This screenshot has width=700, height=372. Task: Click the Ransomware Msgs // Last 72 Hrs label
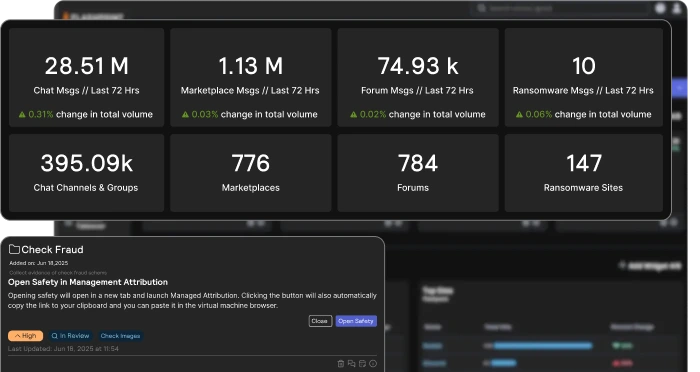tap(583, 91)
